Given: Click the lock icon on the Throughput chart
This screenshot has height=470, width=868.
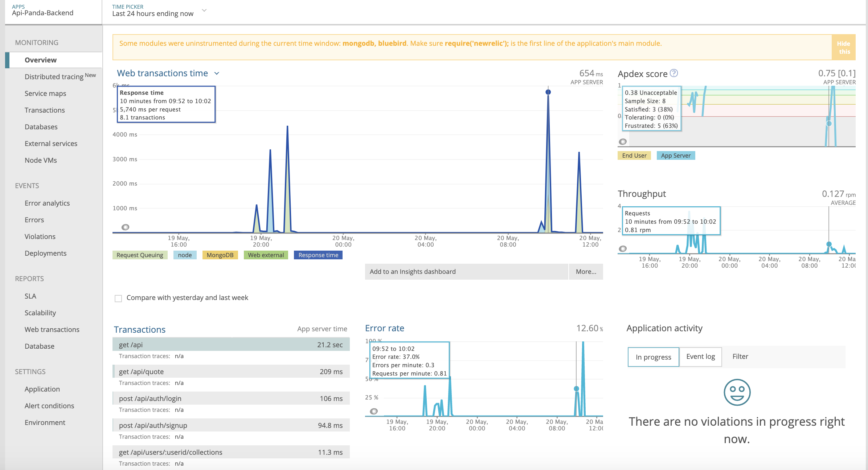Looking at the screenshot, I should point(623,248).
